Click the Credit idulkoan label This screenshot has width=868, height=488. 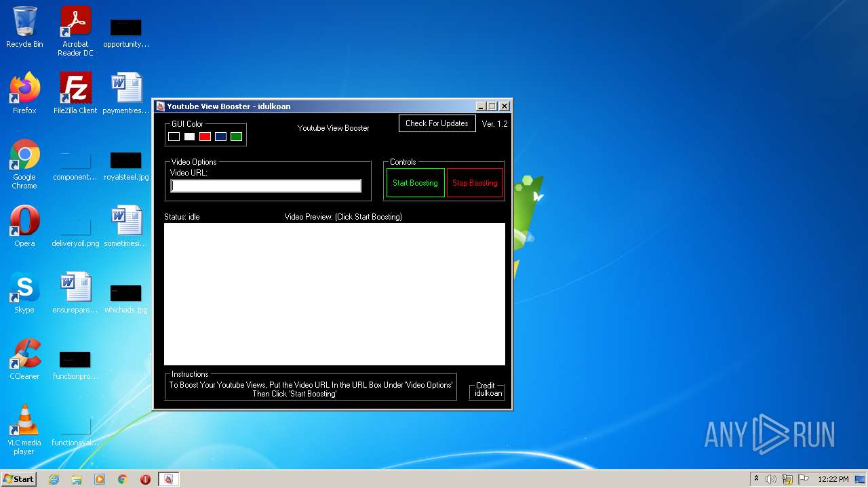click(488, 390)
